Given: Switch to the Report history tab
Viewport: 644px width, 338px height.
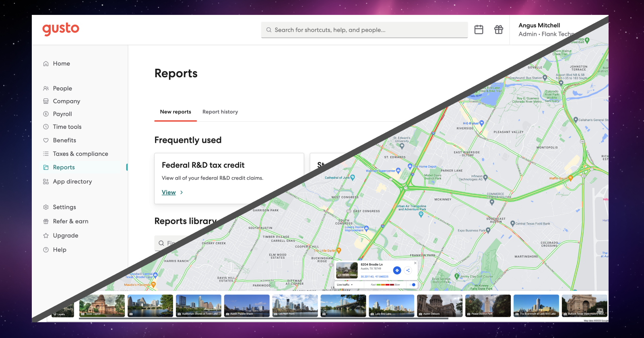Looking at the screenshot, I should pyautogui.click(x=220, y=112).
